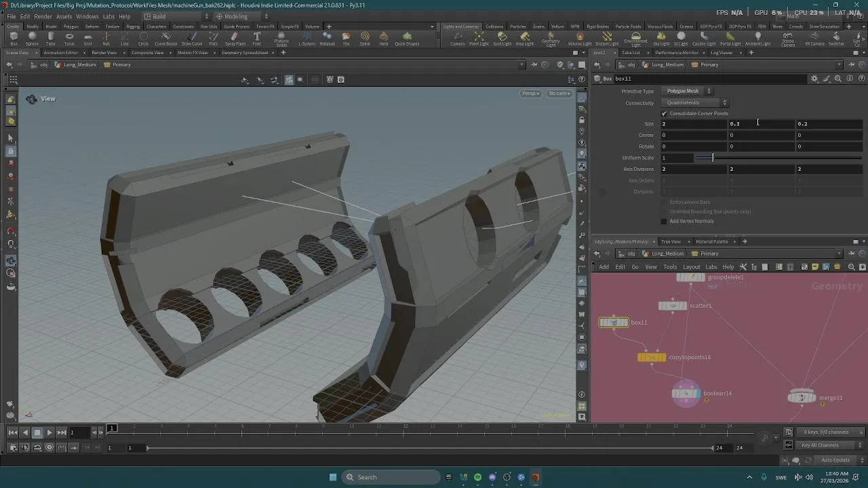Open parameter gear menu for box11

pos(814,79)
